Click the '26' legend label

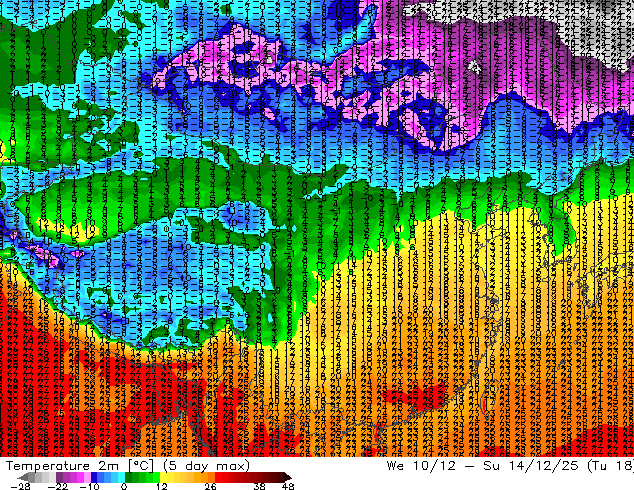210,486
